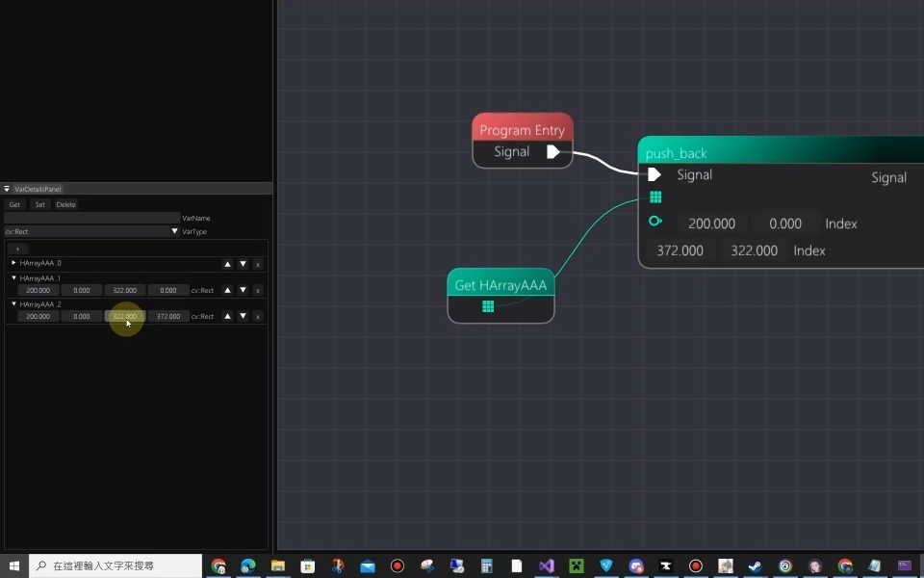Select the push_back node header
This screenshot has width=924, height=578.
(781, 151)
